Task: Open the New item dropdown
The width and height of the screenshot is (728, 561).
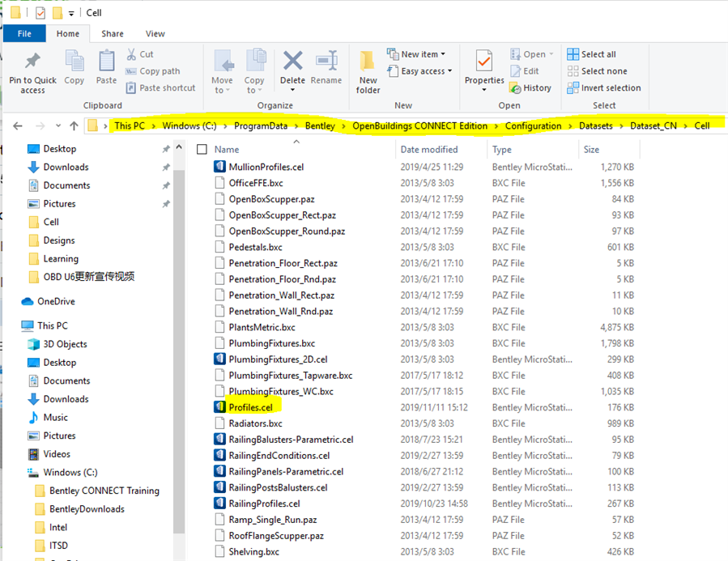Action: click(416, 54)
